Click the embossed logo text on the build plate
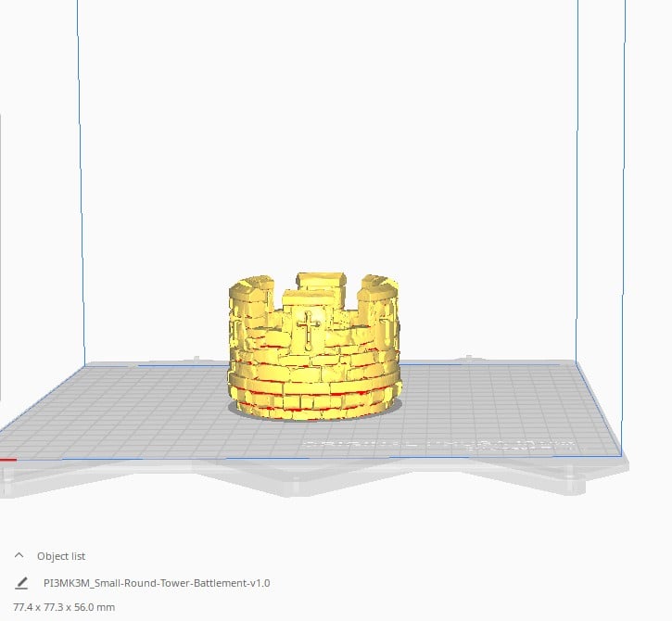Image resolution: width=672 pixels, height=621 pixels. (436, 445)
